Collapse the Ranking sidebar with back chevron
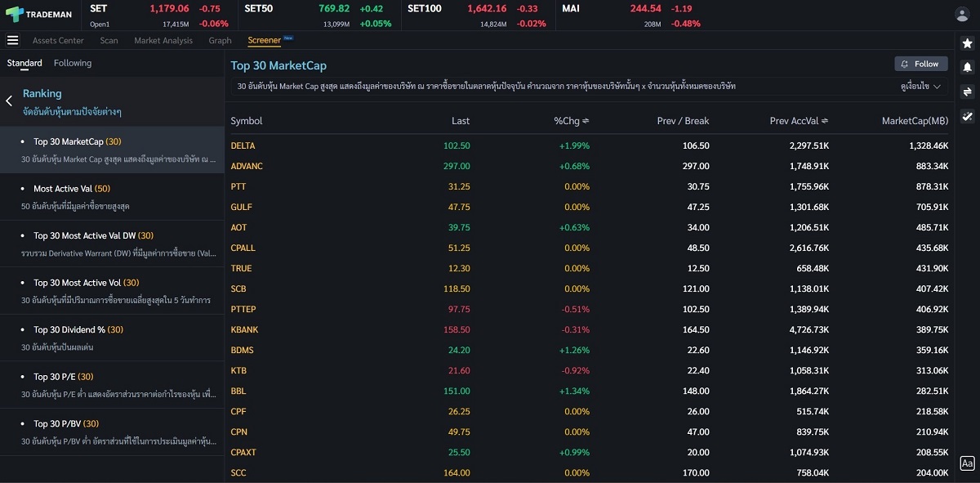 [8, 101]
